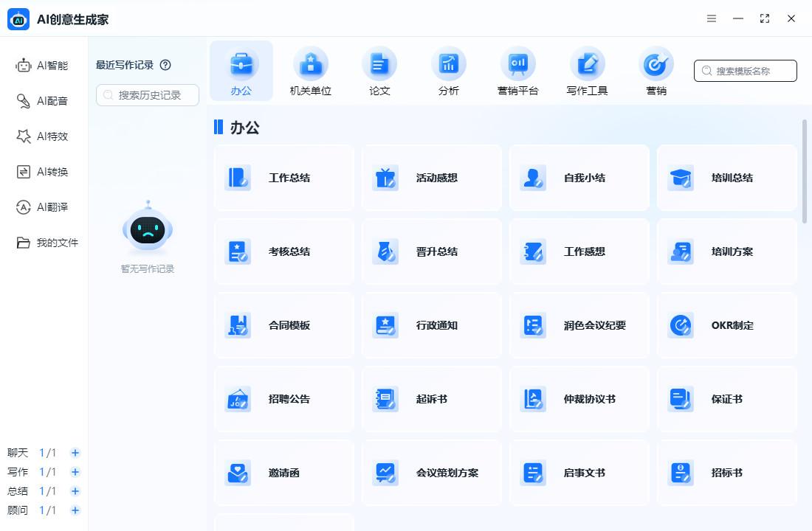
Task: Open the OKR制定 template
Action: pos(726,324)
